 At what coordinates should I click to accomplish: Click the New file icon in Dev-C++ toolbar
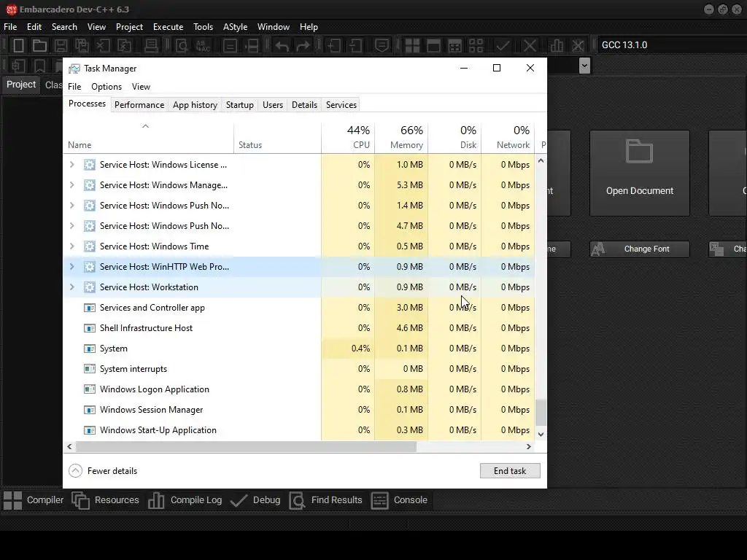[18, 46]
